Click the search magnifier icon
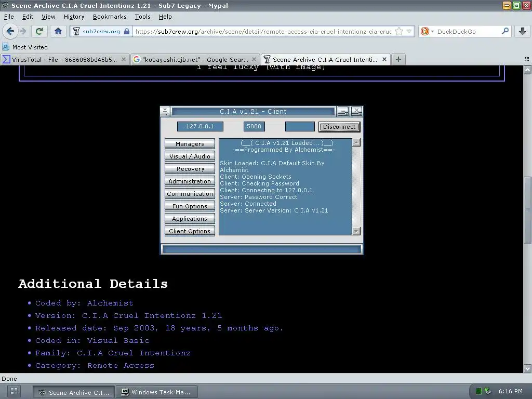The image size is (532, 399). [505, 31]
